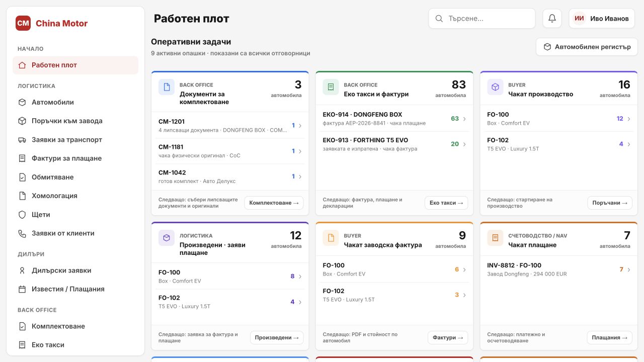Go to Автомобили section
Screen dimensions: 644x362
click(75, 102)
